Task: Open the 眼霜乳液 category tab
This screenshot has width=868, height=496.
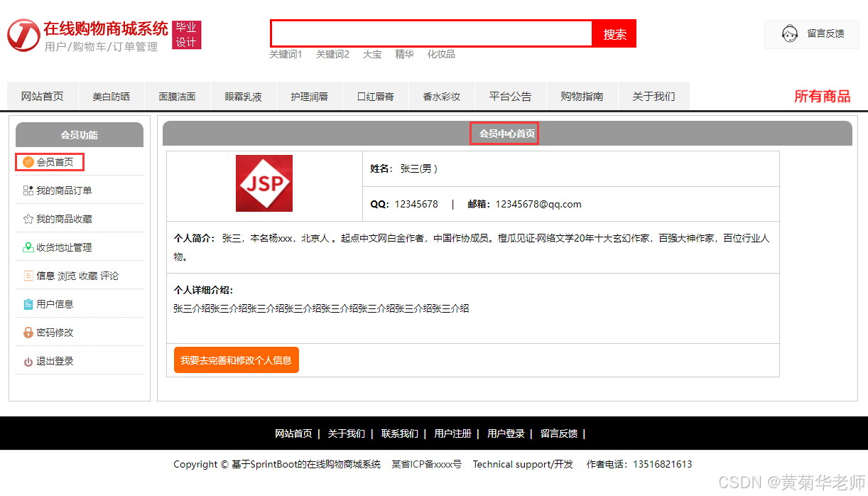Action: coord(243,96)
